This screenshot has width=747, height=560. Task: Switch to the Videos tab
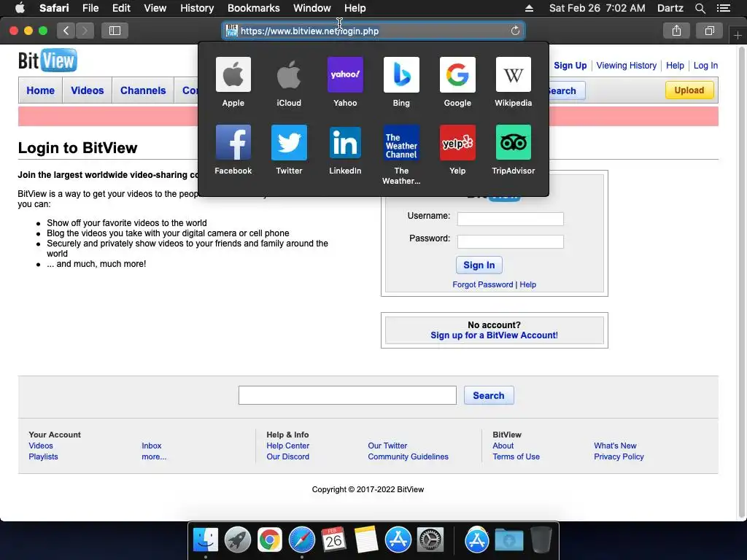pos(88,90)
